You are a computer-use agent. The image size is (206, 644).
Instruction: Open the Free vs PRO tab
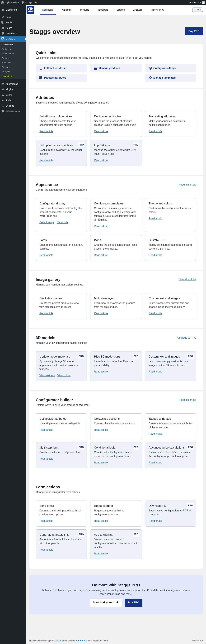click(157, 10)
